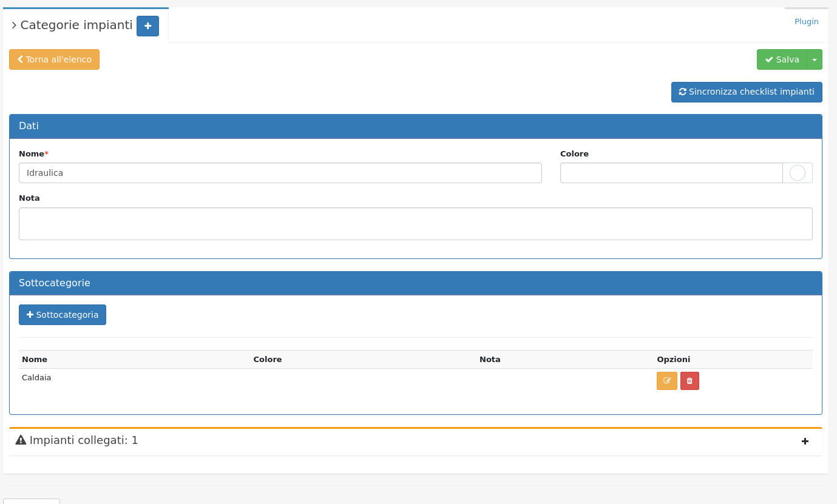Select the Categorie impianti tab
The height and width of the screenshot is (504, 837).
point(76,25)
